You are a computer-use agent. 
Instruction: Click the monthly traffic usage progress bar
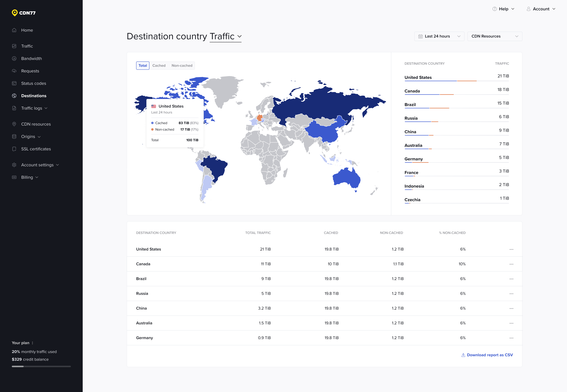pos(41,366)
